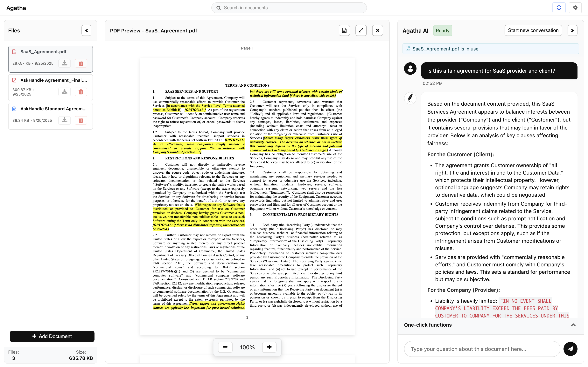Close the PDF preview panel

click(x=377, y=31)
